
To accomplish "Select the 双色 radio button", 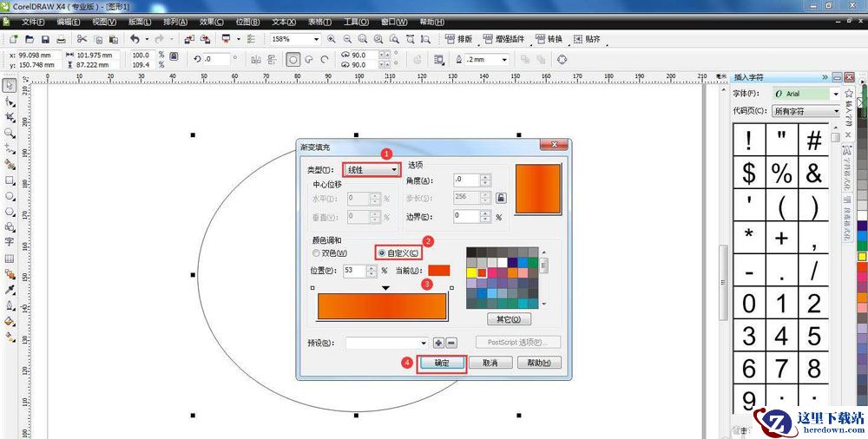I will (x=316, y=253).
